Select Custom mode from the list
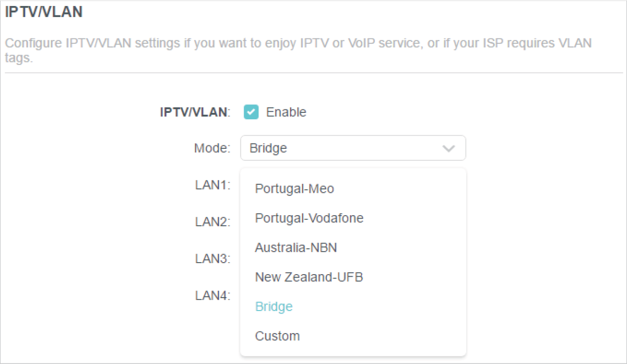The width and height of the screenshot is (627, 364). point(277,336)
